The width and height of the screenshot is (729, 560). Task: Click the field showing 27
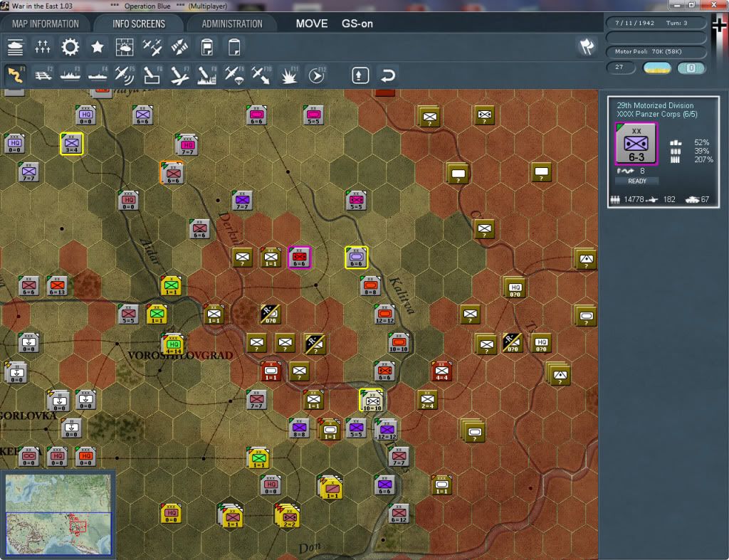tap(621, 68)
